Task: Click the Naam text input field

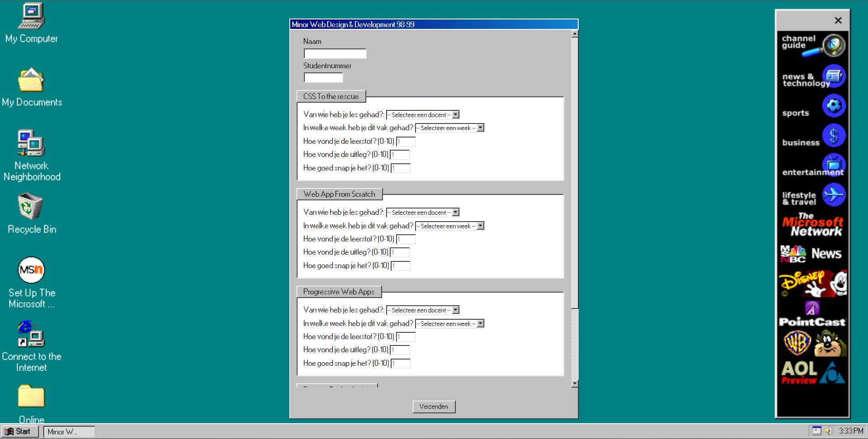Action: pyautogui.click(x=335, y=54)
